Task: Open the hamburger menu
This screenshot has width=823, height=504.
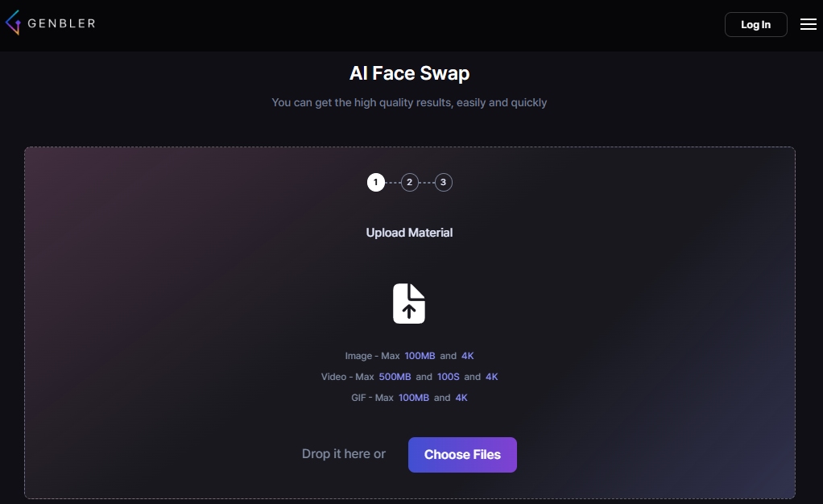Action: pyautogui.click(x=808, y=24)
